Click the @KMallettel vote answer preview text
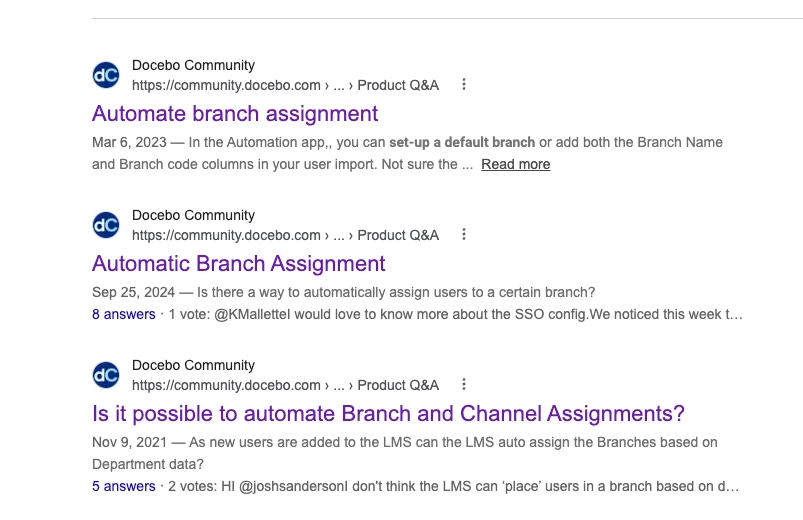803x520 pixels. [x=456, y=314]
